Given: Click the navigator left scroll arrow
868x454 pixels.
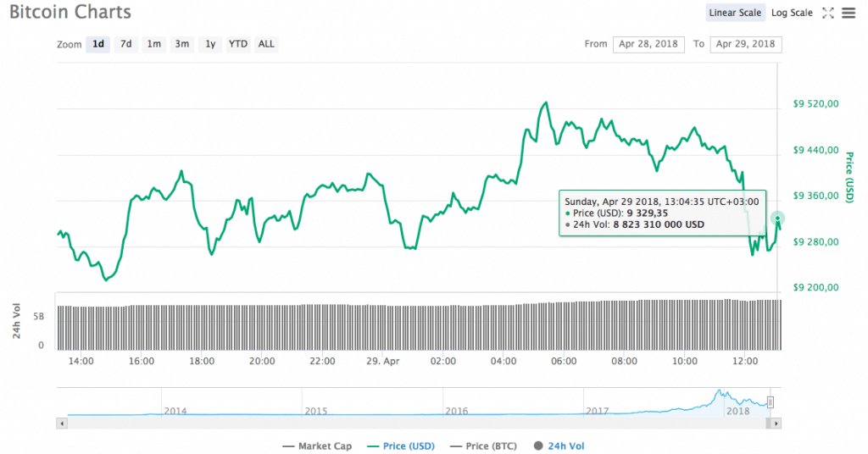Looking at the screenshot, I should tap(61, 424).
